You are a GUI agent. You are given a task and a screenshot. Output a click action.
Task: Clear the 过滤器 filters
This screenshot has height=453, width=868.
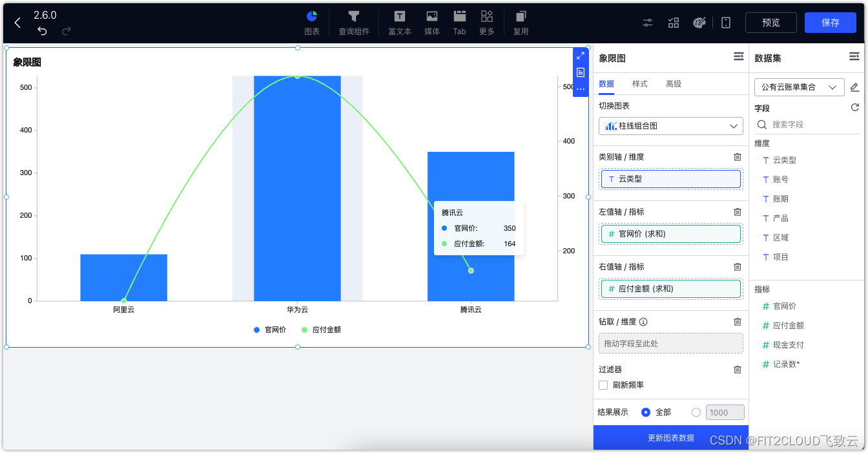(x=738, y=370)
